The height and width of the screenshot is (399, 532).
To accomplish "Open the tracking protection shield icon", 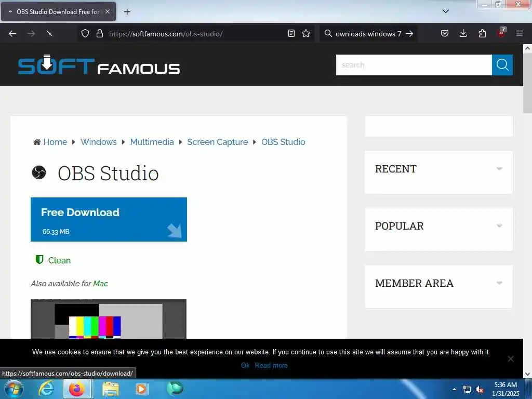I will tap(85, 33).
